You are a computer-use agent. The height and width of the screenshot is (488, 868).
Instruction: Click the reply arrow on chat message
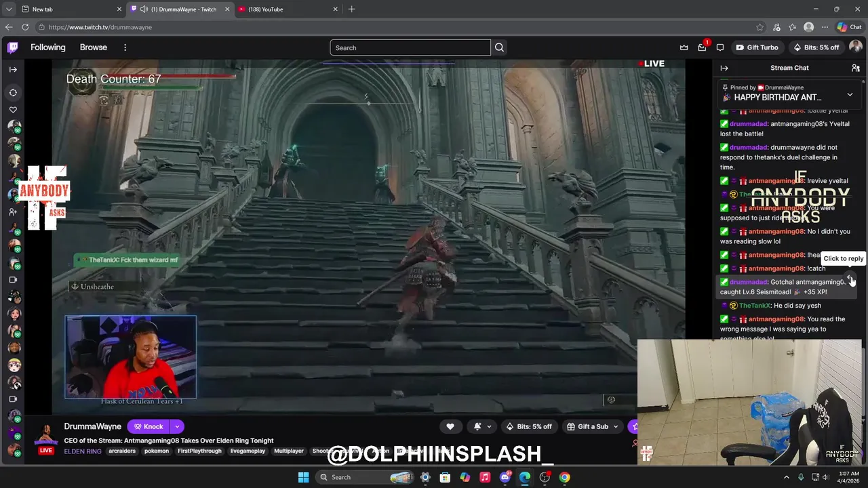(850, 279)
